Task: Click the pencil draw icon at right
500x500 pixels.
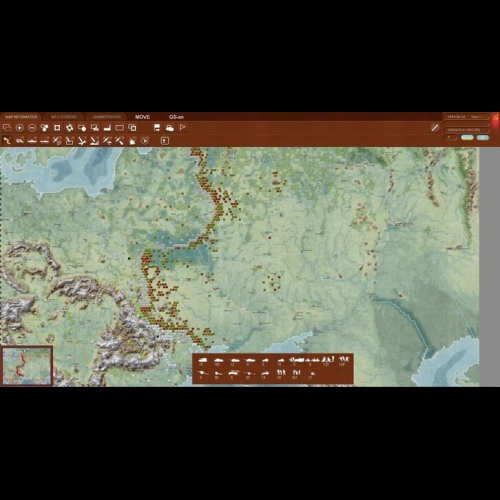Action: (435, 128)
